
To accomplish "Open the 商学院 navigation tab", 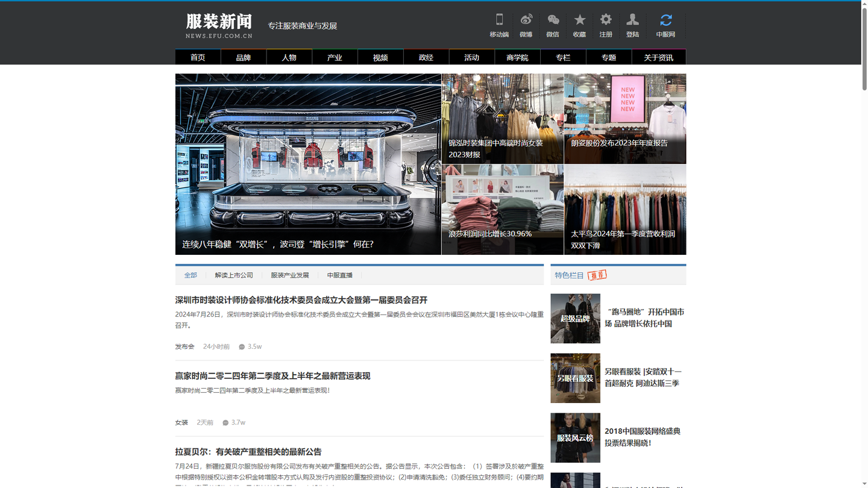I will pos(517,57).
